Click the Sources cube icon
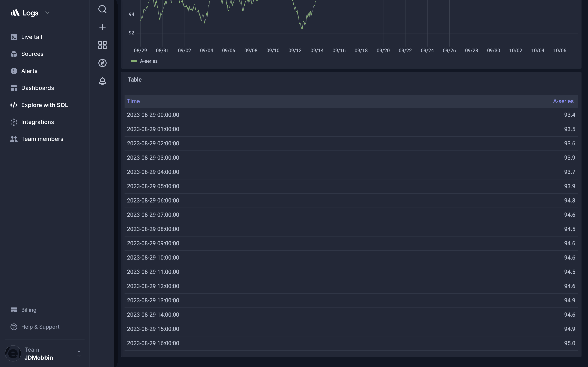The width and height of the screenshot is (588, 367). [14, 54]
